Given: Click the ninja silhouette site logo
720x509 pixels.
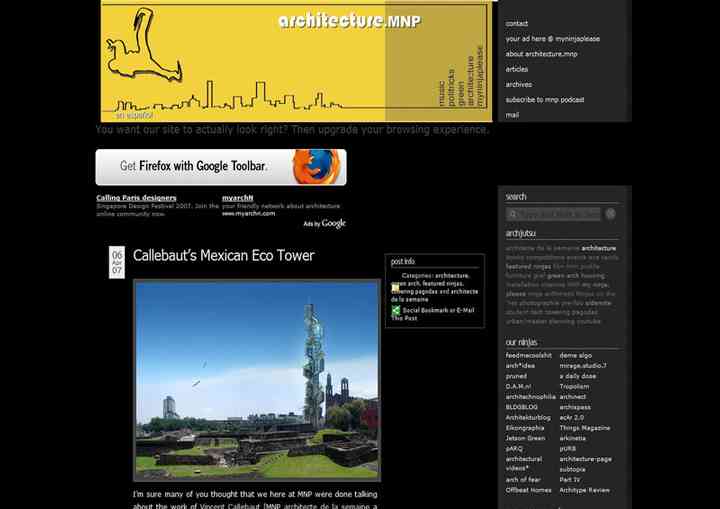Looking at the screenshot, I should (x=143, y=46).
